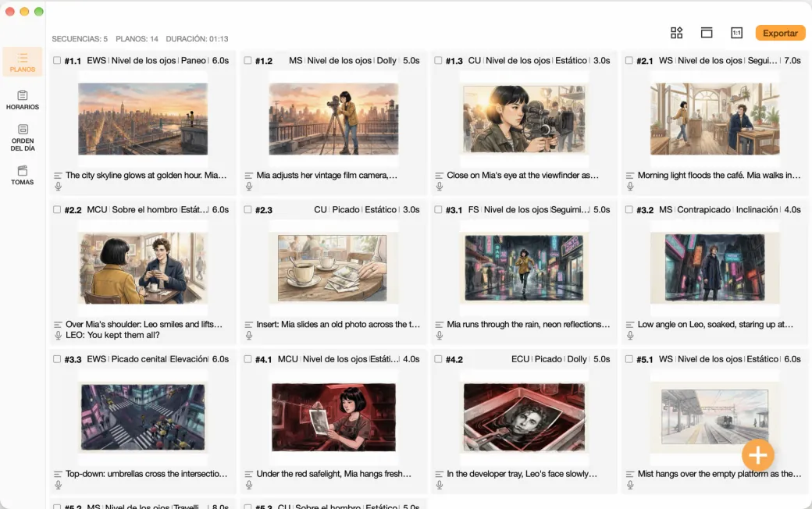
Task: Click description icon on shot #4.2
Action: 439,474
